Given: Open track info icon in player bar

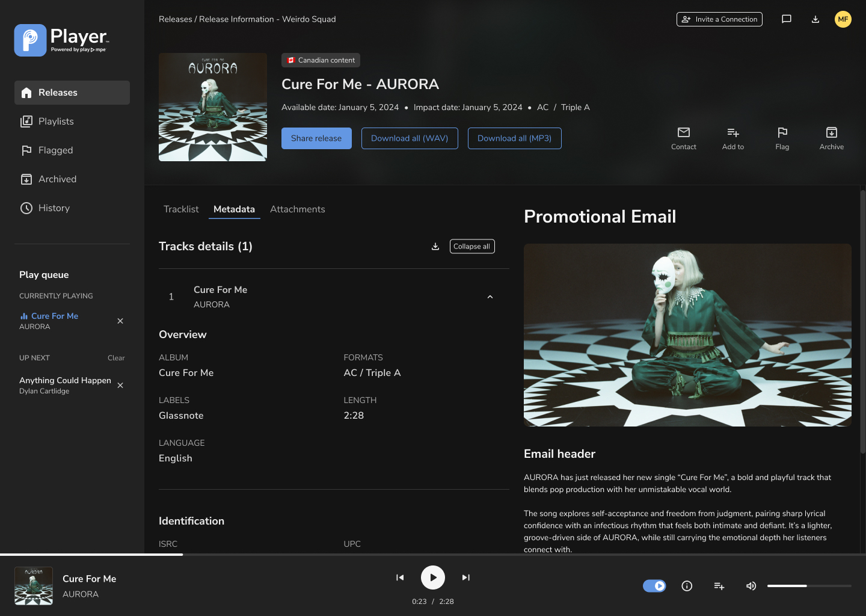Looking at the screenshot, I should [687, 586].
